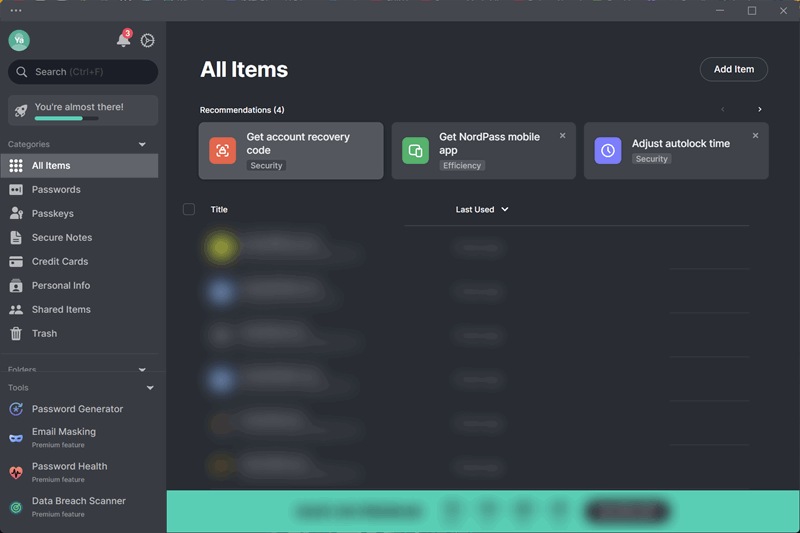Open settings gear icon
This screenshot has width=800, height=533.
(148, 40)
